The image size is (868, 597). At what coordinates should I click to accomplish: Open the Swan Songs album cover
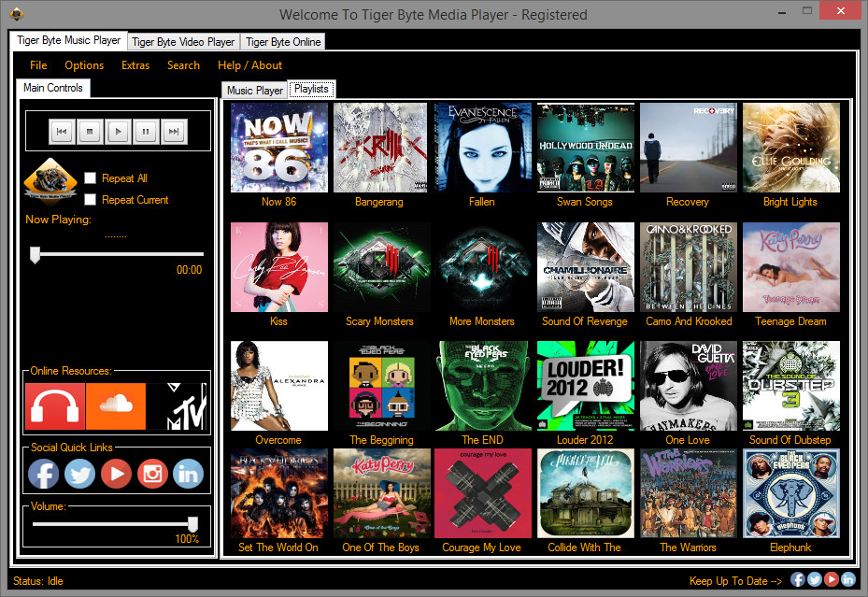pos(586,148)
